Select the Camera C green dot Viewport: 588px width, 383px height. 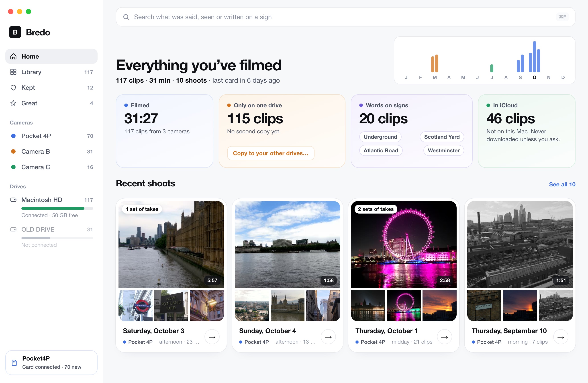(x=13, y=167)
